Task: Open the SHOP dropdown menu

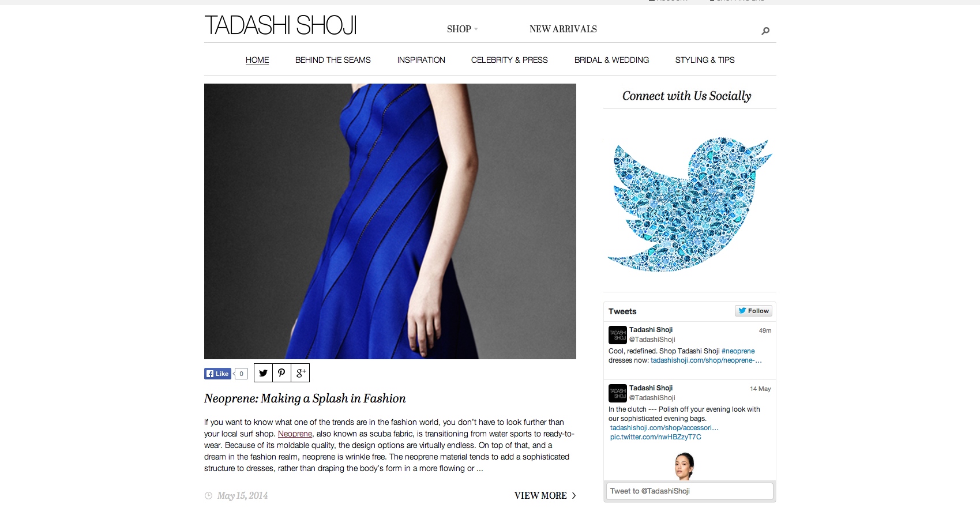Action: (462, 29)
